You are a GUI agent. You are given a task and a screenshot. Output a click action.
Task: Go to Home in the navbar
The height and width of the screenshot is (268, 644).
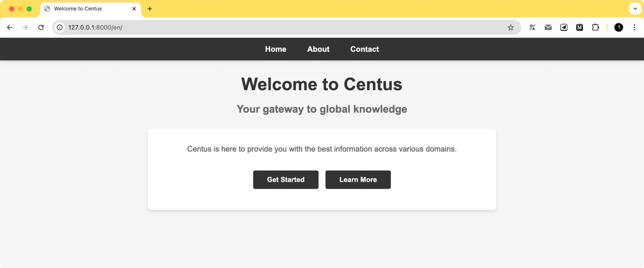point(275,49)
